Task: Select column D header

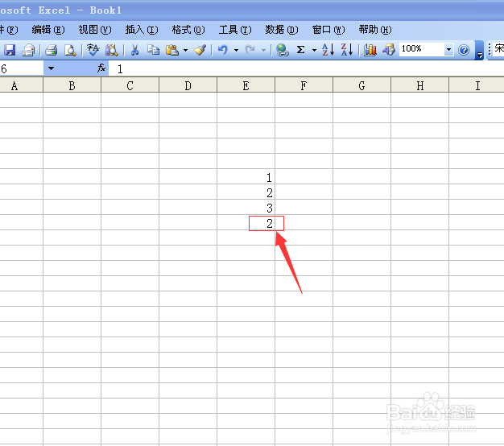Action: pos(188,85)
